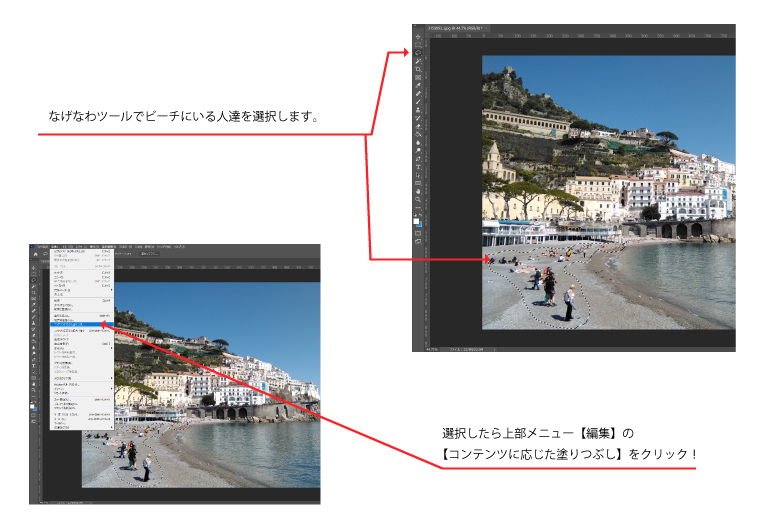Click the blue background color in the large window
This screenshot has height=530, width=760.
pyautogui.click(x=421, y=225)
